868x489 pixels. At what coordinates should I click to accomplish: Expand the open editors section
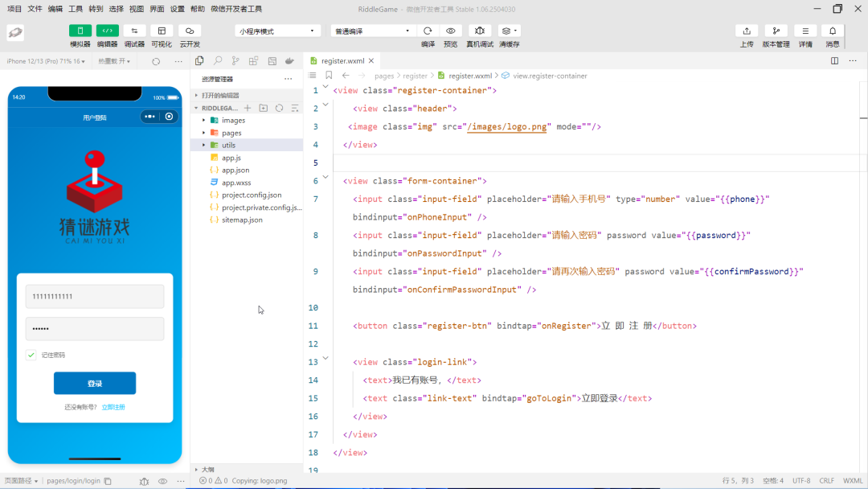pyautogui.click(x=247, y=95)
